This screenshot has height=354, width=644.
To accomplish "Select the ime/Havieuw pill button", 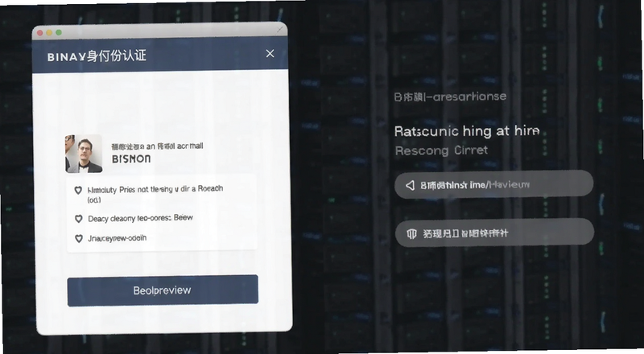I will pyautogui.click(x=493, y=185).
